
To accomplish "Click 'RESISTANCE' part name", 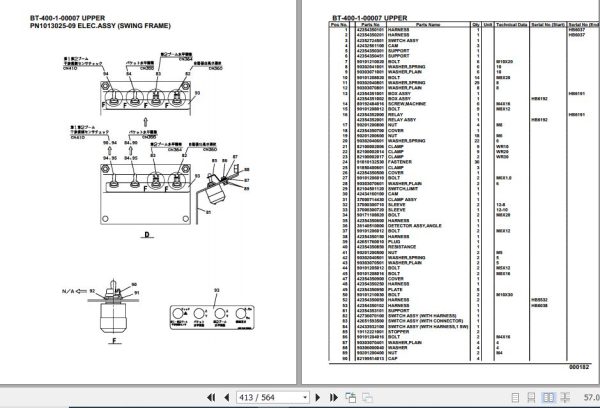I will 402,247.
